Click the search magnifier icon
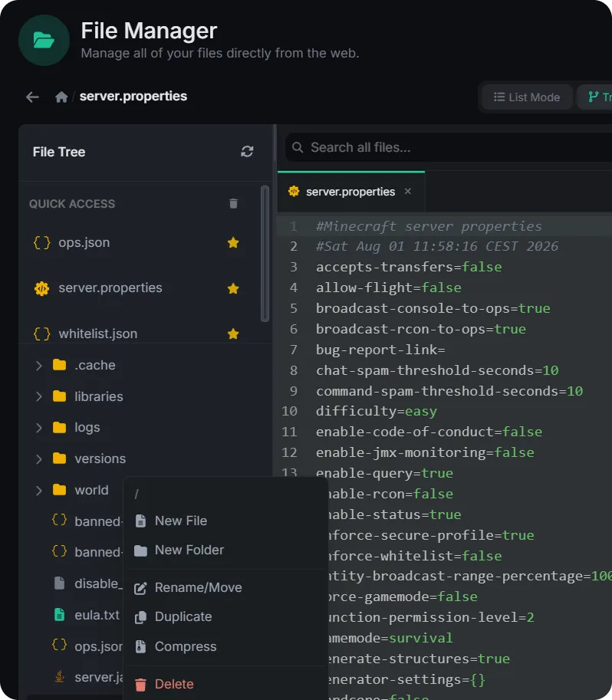The height and width of the screenshot is (700, 612). pos(298,147)
